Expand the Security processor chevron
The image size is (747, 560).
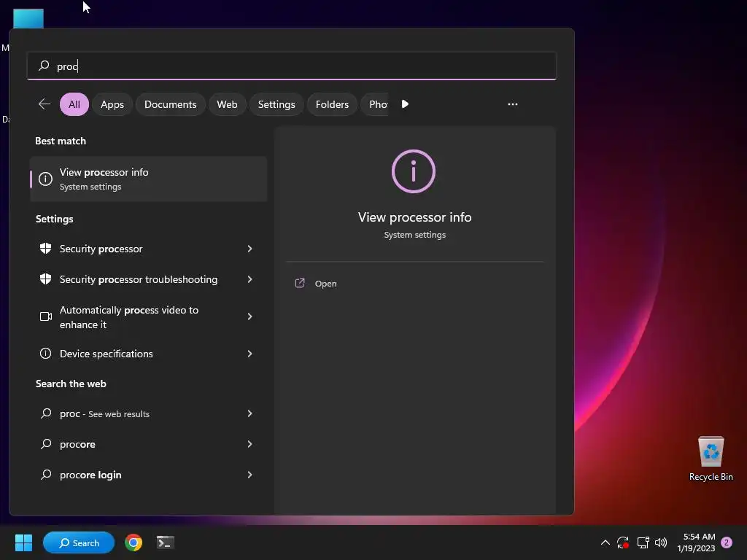pos(249,249)
